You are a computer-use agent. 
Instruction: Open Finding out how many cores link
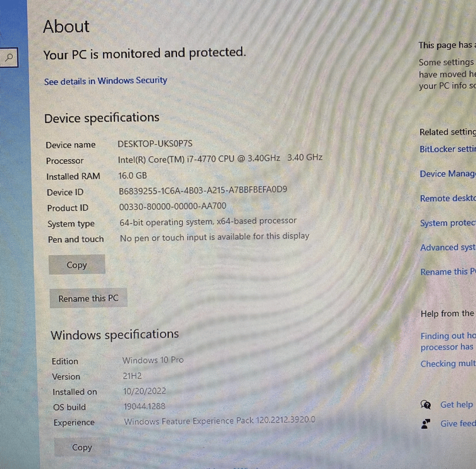coord(448,341)
